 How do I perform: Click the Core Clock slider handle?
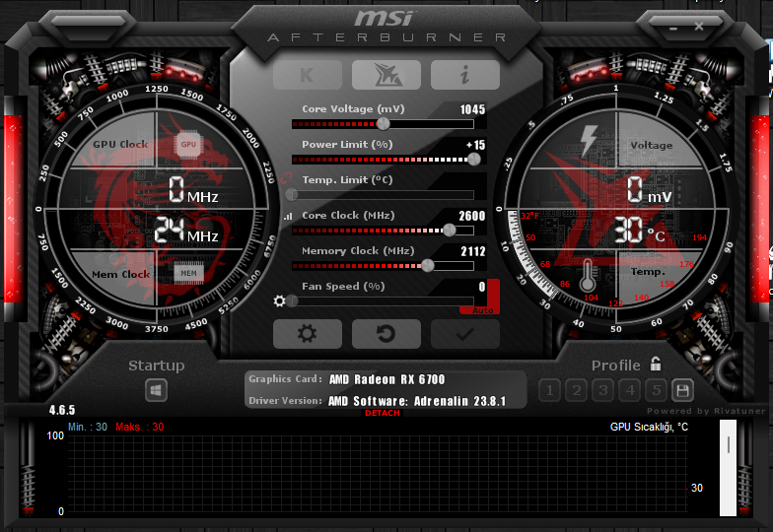(x=450, y=231)
